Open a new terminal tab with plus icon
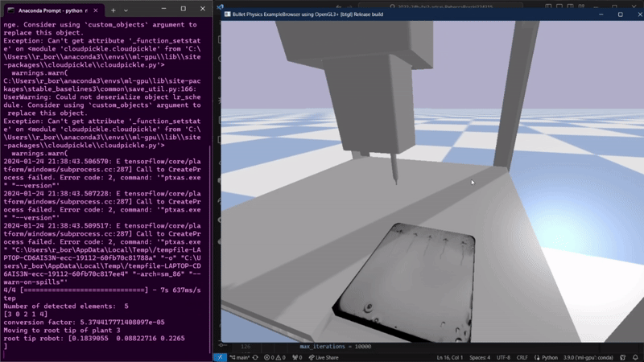This screenshot has width=644, height=362. point(113,10)
